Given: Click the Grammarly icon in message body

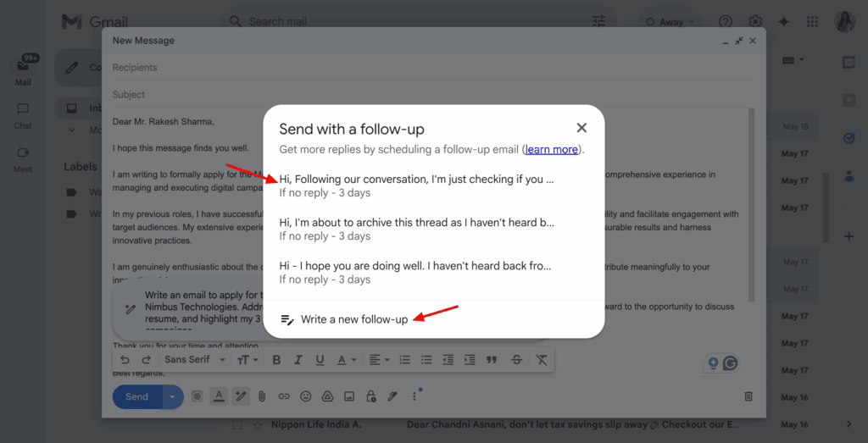Looking at the screenshot, I should pyautogui.click(x=731, y=363).
